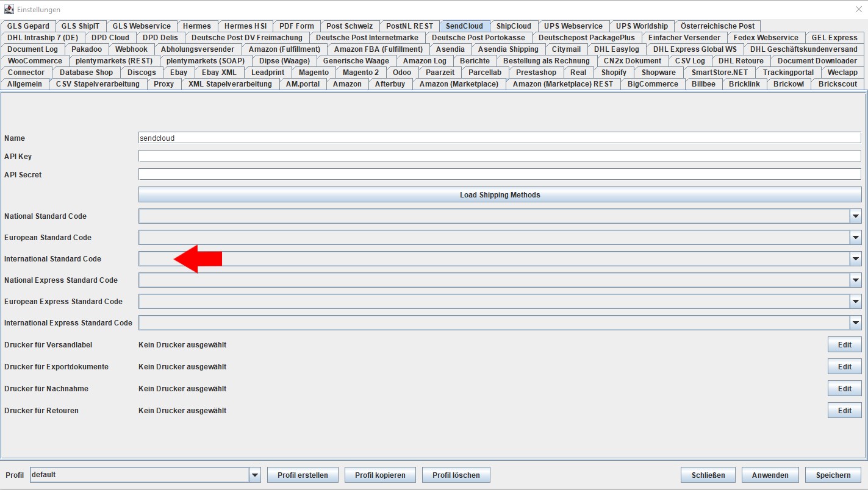Open European Express Standard Code dropdown
Image resolution: width=868 pixels, height=490 pixels.
coord(856,302)
